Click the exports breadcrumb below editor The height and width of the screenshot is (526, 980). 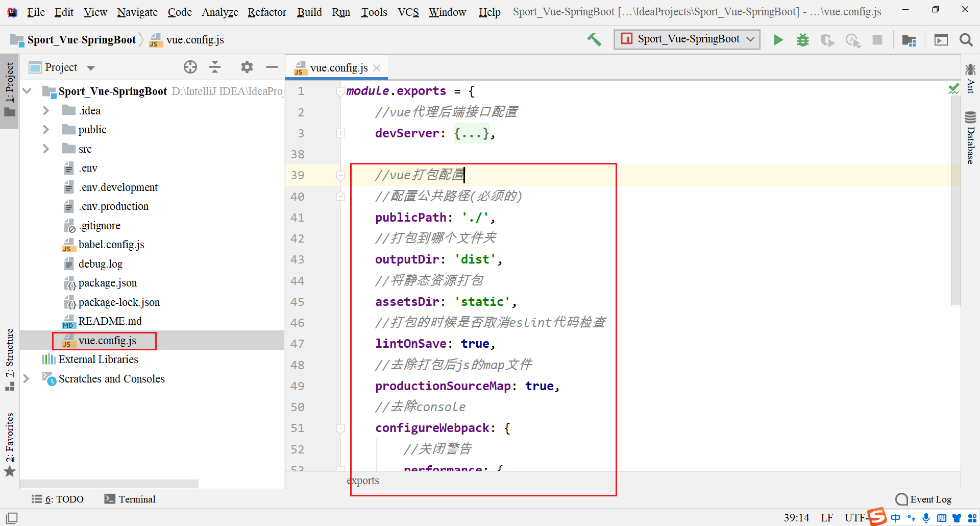tap(363, 480)
